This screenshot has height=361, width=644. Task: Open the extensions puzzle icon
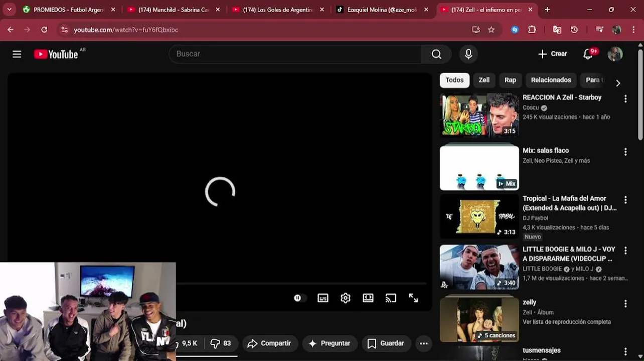532,30
